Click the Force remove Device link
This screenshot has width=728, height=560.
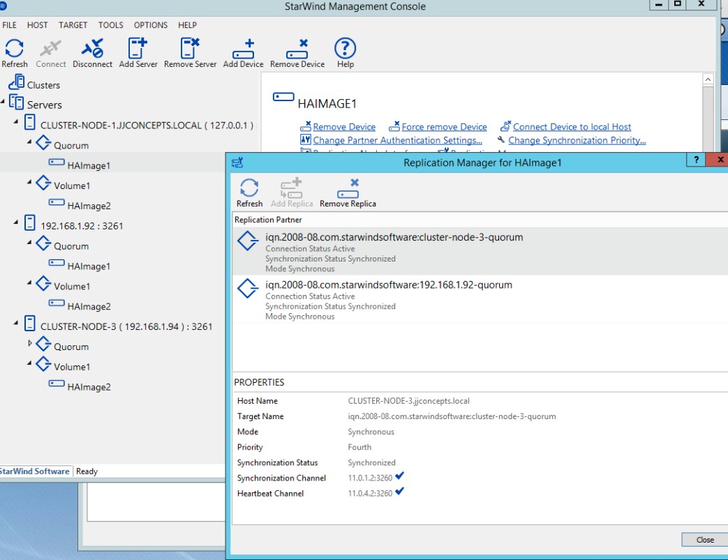(x=445, y=127)
